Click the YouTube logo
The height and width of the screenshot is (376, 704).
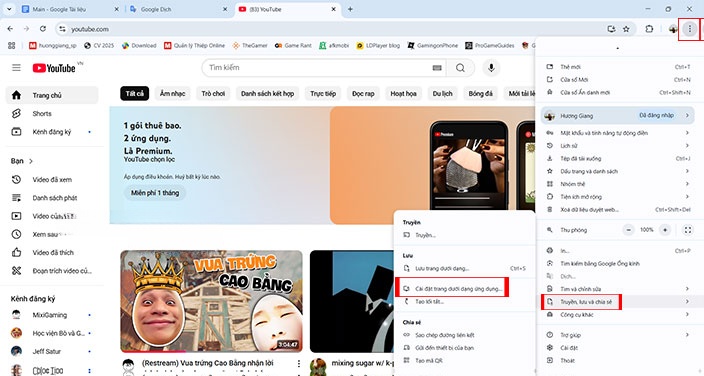pos(54,68)
